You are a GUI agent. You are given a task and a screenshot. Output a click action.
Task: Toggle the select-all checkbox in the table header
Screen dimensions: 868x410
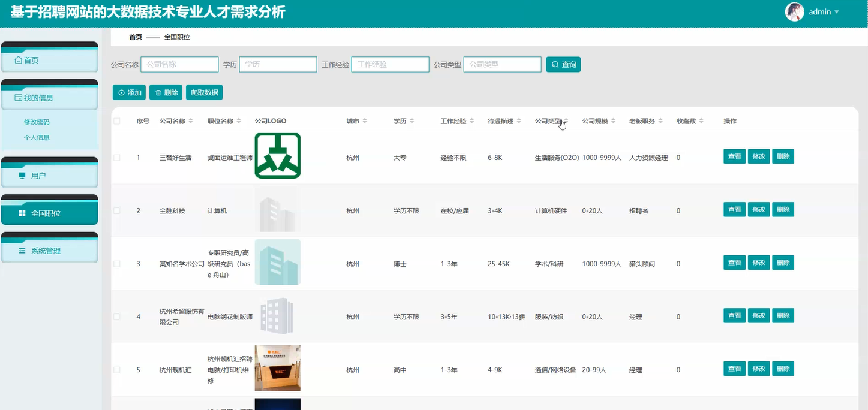click(117, 120)
